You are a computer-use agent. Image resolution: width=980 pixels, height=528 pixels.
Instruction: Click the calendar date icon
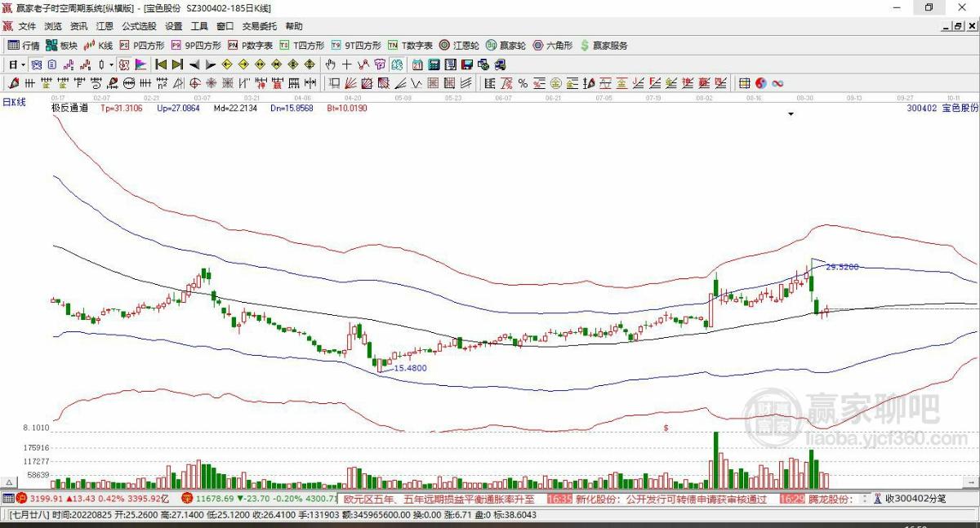tap(417, 64)
